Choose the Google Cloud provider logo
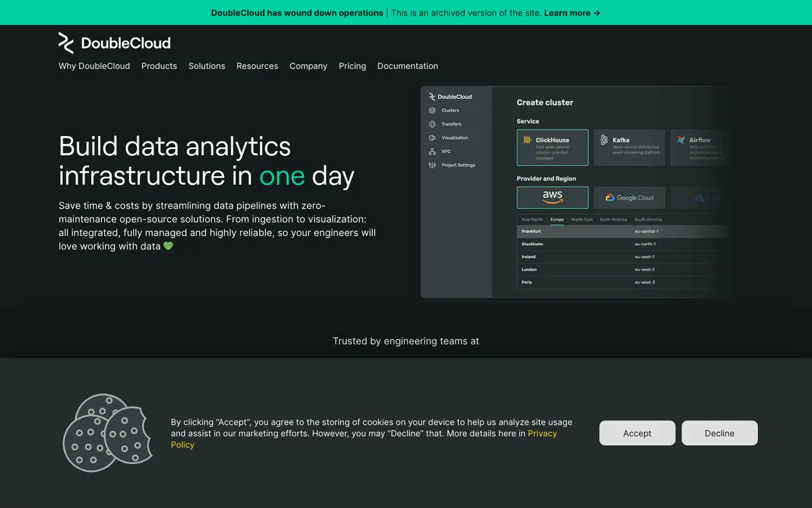This screenshot has height=508, width=812. click(x=629, y=198)
